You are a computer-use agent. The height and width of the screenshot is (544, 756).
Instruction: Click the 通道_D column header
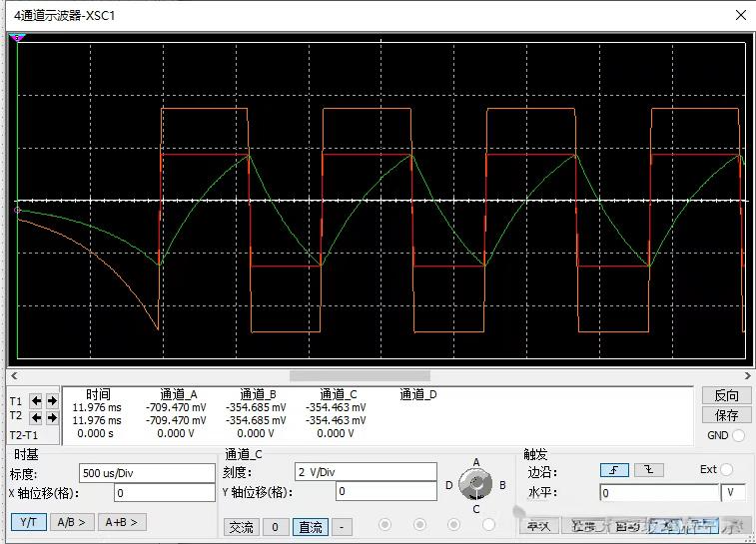pyautogui.click(x=418, y=394)
